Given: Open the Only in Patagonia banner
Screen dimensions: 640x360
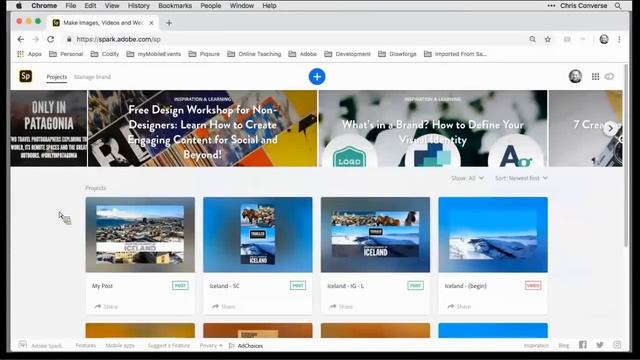Looking at the screenshot, I should 49,128.
